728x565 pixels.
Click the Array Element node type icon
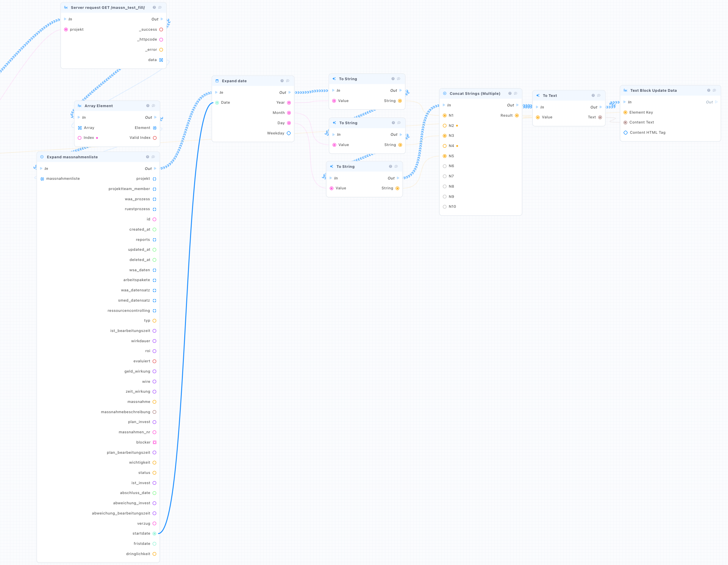coord(79,106)
